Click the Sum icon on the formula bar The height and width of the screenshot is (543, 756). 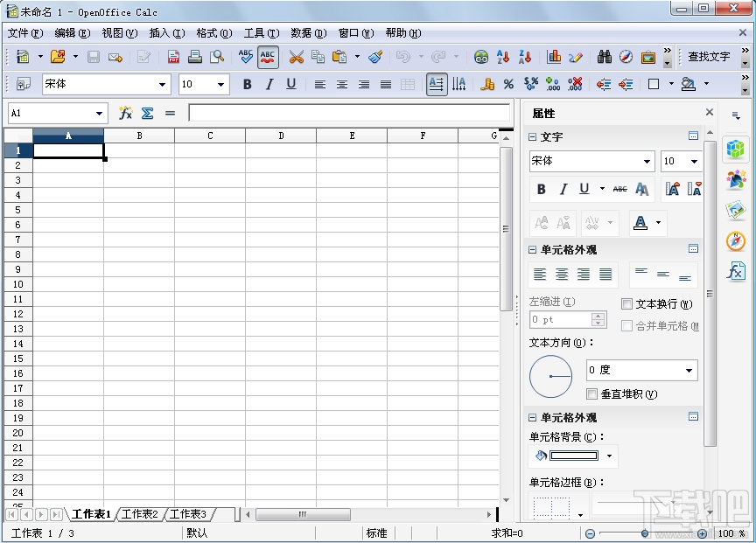pyautogui.click(x=147, y=113)
